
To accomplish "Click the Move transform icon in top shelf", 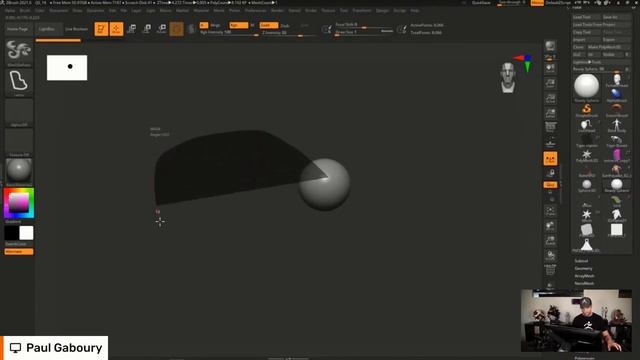I will 131,29.
